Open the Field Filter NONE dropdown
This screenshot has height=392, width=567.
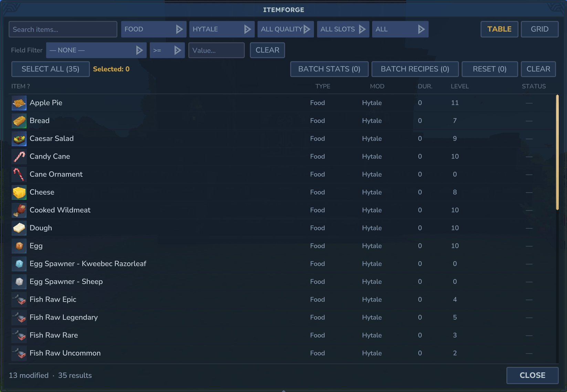(96, 50)
